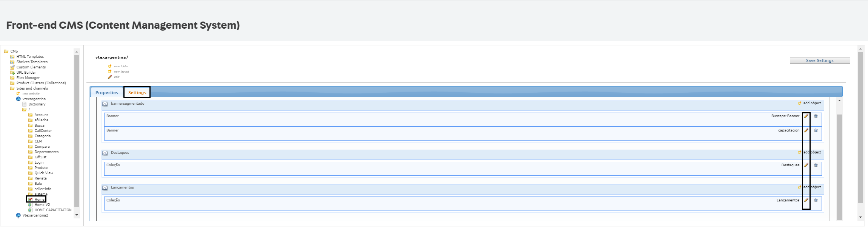Delete the Lançamentos collection object
This screenshot has width=868, height=229.
[816, 201]
